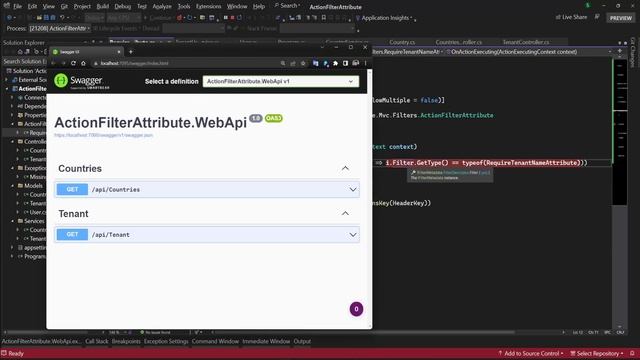Open the Command Window tab
Screen dimensions: 640x360
click(215, 341)
